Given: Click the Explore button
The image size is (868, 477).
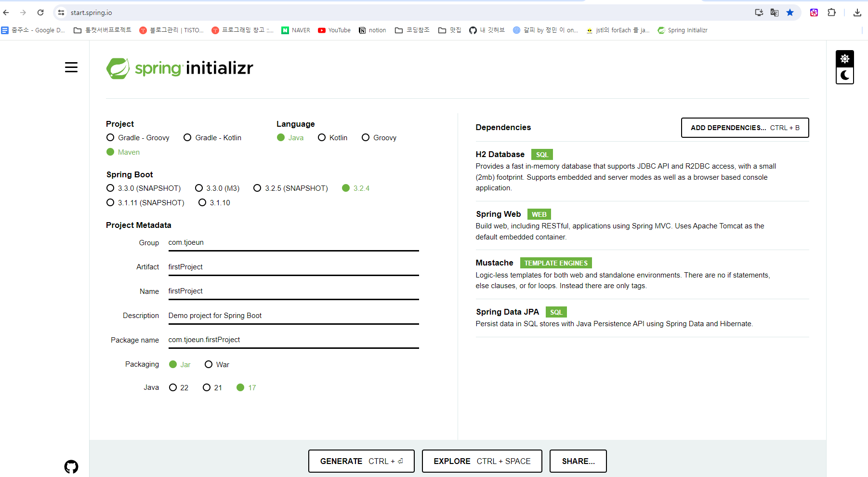Looking at the screenshot, I should coord(482,461).
